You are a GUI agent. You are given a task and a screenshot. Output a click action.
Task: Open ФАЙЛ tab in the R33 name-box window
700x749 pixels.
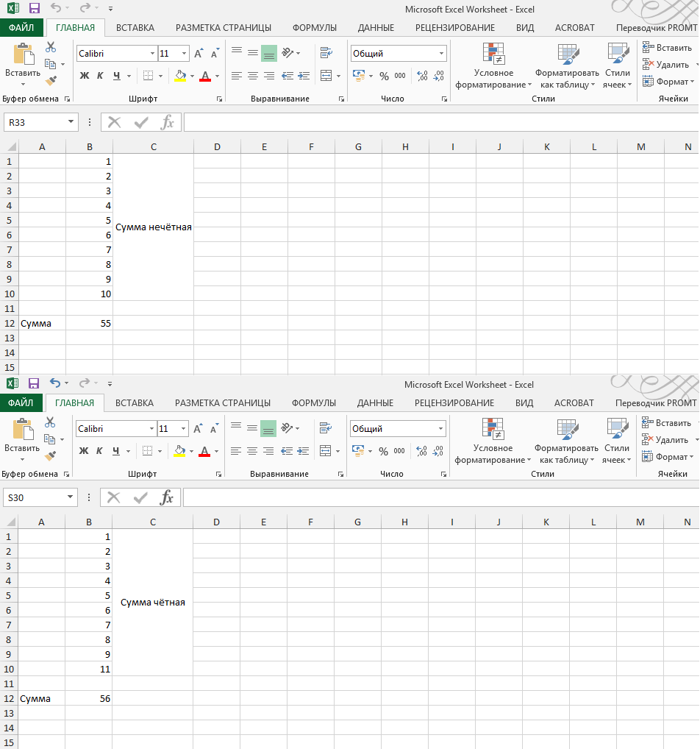click(x=21, y=28)
